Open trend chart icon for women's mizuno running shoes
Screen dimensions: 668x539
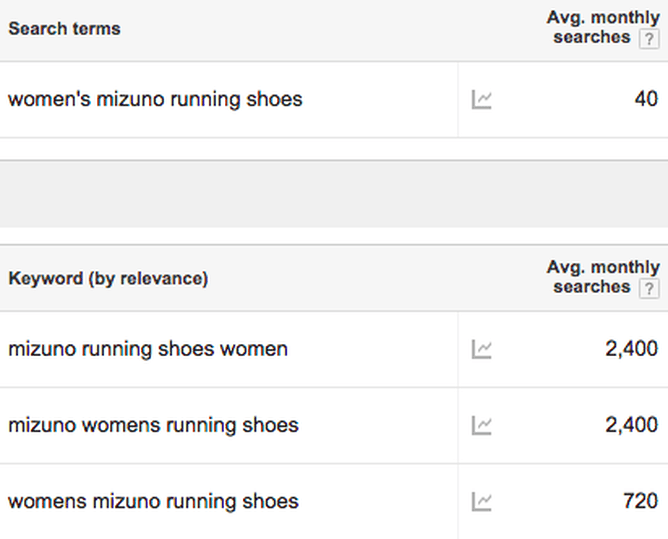(481, 99)
